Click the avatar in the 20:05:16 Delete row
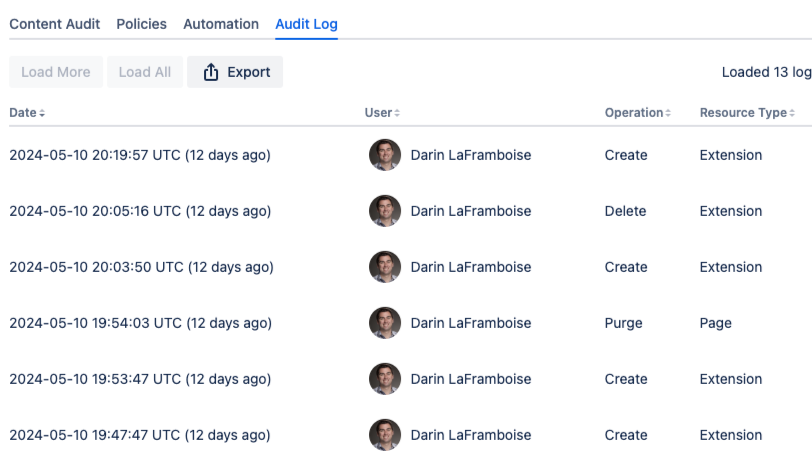This screenshot has height=462, width=812. pyautogui.click(x=385, y=211)
